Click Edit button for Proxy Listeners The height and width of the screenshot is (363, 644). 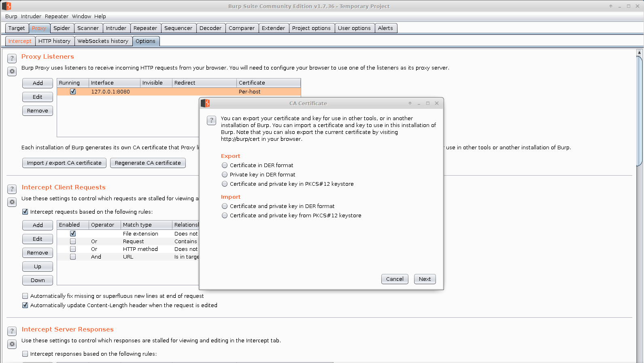pos(38,97)
